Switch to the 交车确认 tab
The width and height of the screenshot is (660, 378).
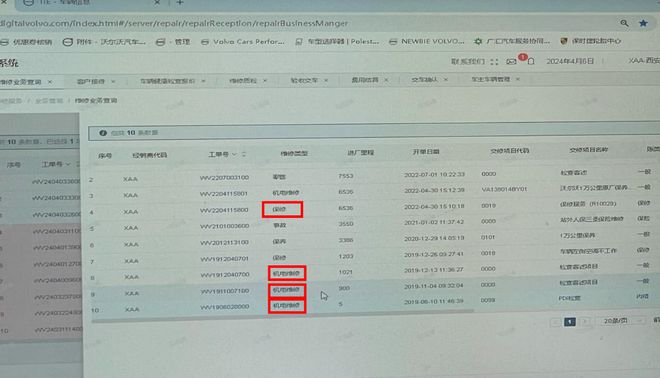tap(424, 79)
